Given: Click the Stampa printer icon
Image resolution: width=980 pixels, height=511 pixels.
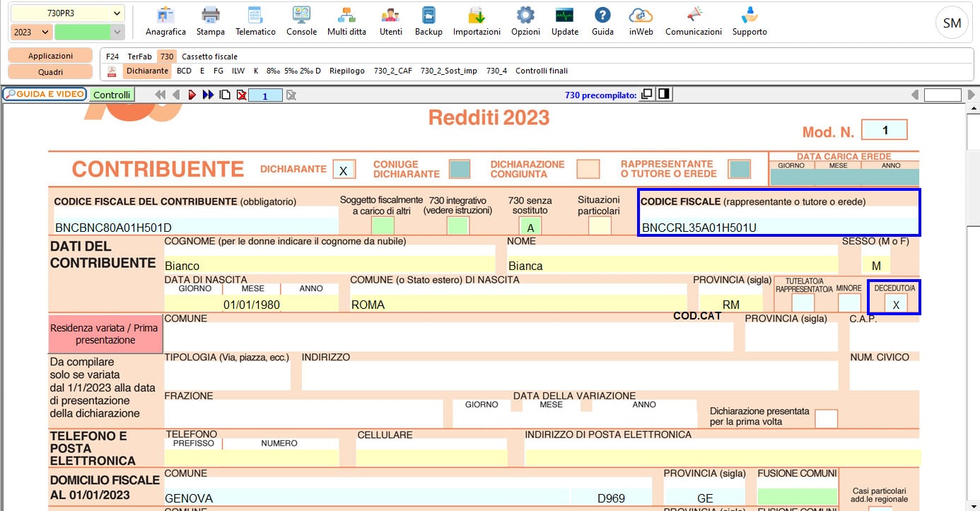Looking at the screenshot, I should pyautogui.click(x=211, y=21).
